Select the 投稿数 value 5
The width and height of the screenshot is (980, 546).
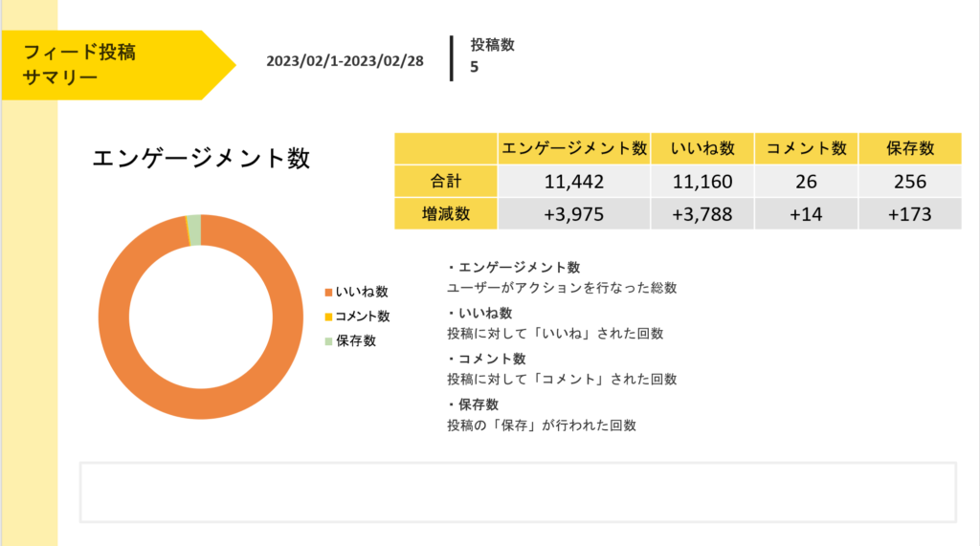click(x=475, y=67)
